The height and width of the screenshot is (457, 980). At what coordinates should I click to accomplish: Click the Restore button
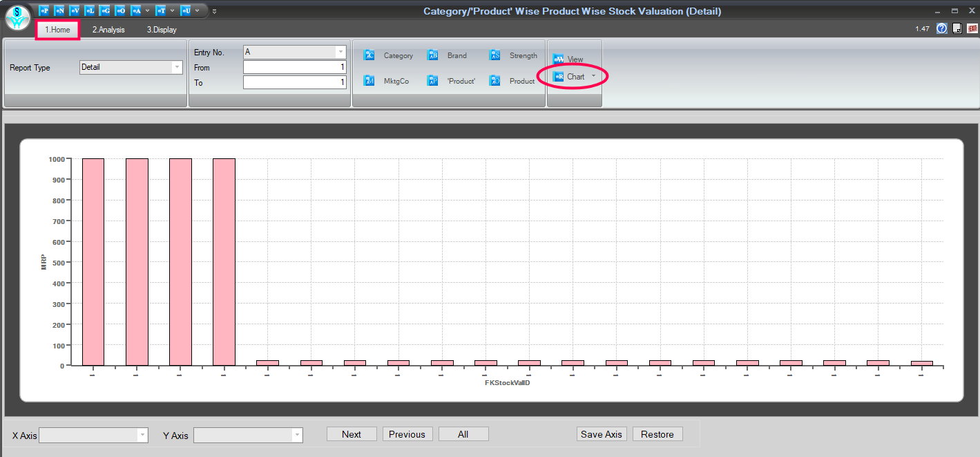[657, 434]
